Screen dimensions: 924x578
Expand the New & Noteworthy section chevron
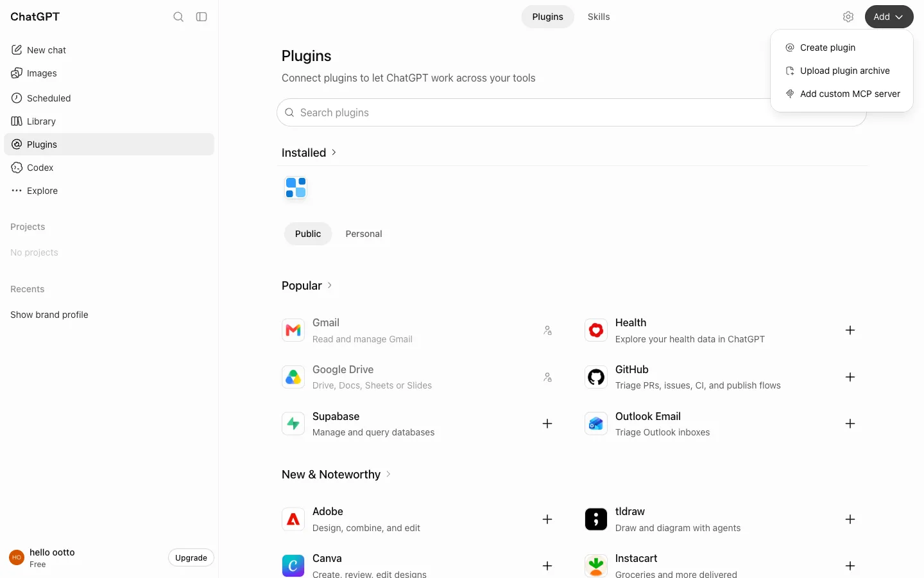(x=388, y=474)
